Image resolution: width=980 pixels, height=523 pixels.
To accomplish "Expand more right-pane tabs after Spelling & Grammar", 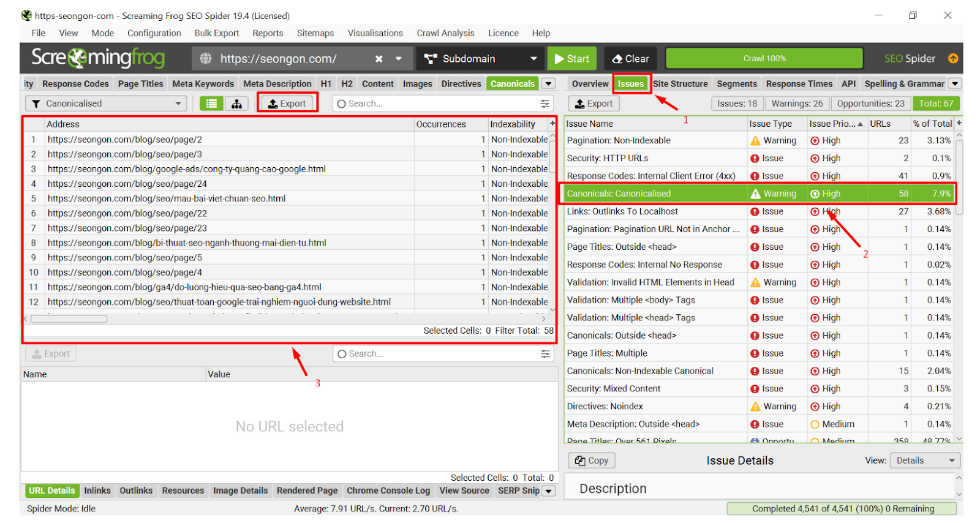I will (x=955, y=84).
